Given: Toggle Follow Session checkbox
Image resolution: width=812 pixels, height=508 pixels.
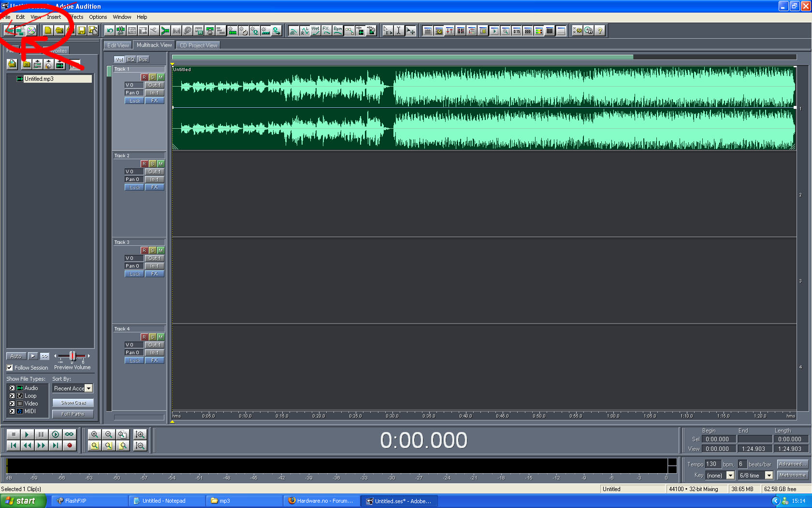Looking at the screenshot, I should (10, 368).
